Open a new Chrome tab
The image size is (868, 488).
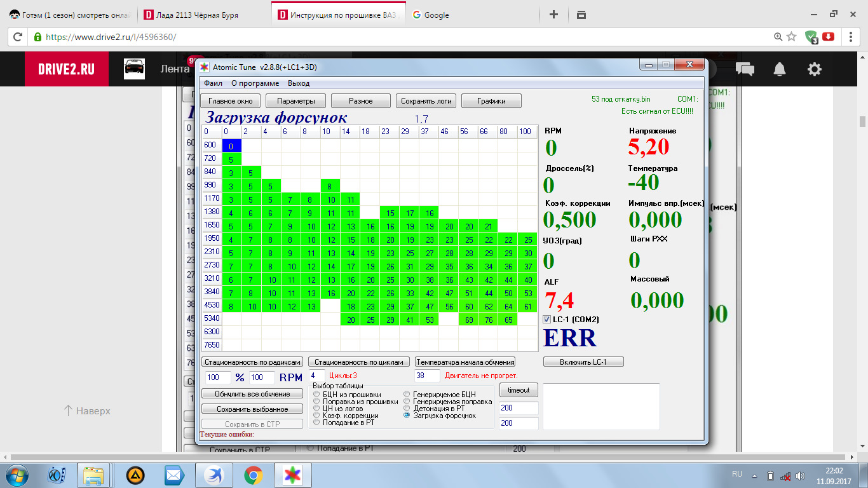[553, 15]
